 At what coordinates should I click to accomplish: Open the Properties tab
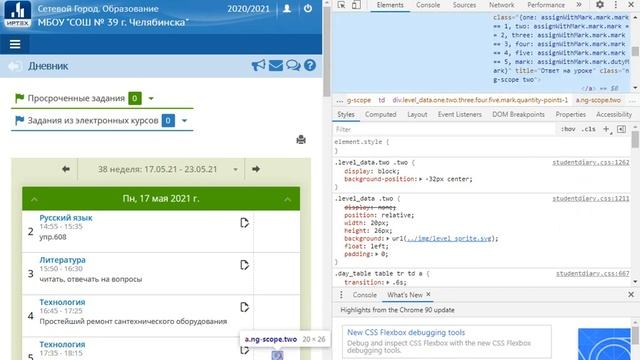tap(570, 115)
